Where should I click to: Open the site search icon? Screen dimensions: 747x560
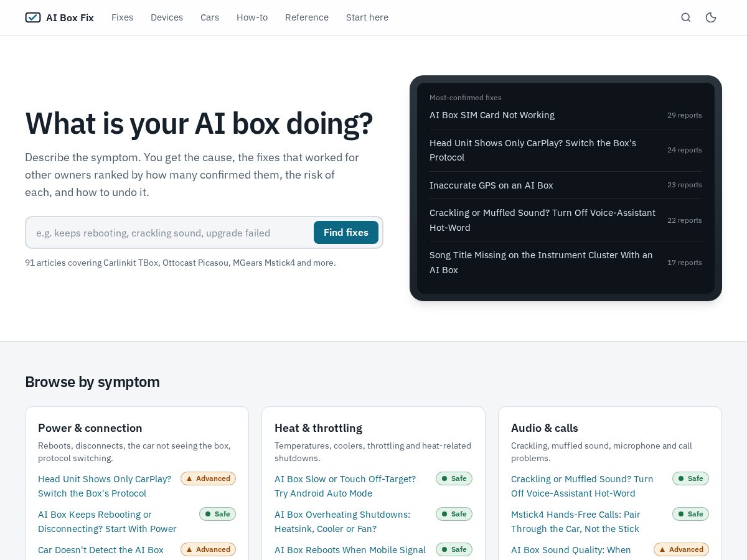[686, 17]
